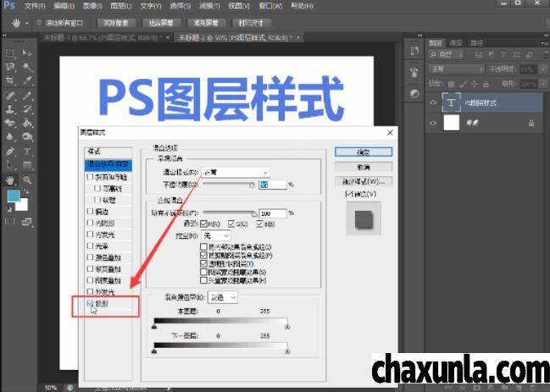Viewport: 550px width, 392px height.
Task: Swap foreground and background colors
Action: [26, 191]
